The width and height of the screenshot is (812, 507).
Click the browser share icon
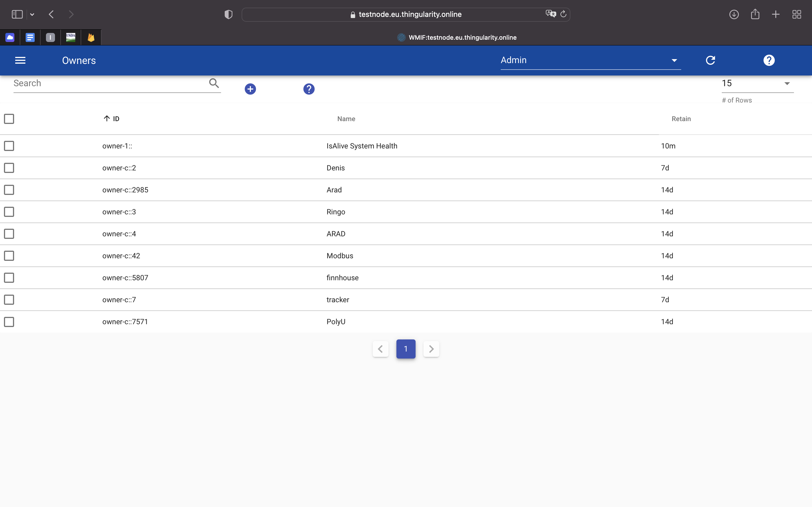pyautogui.click(x=755, y=14)
